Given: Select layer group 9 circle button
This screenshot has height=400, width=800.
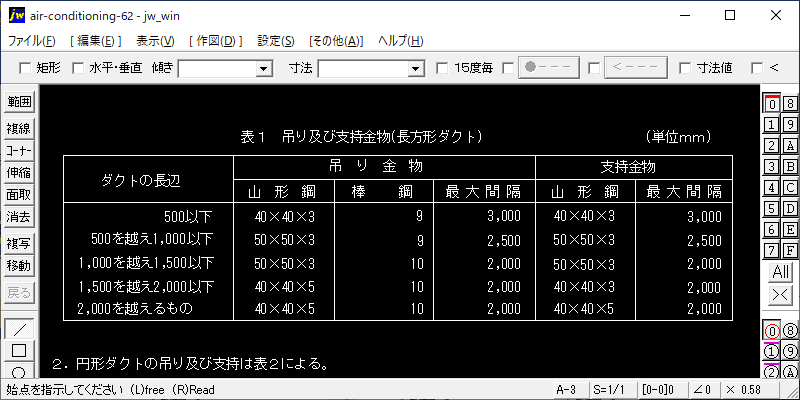Looking at the screenshot, I should coord(789,351).
